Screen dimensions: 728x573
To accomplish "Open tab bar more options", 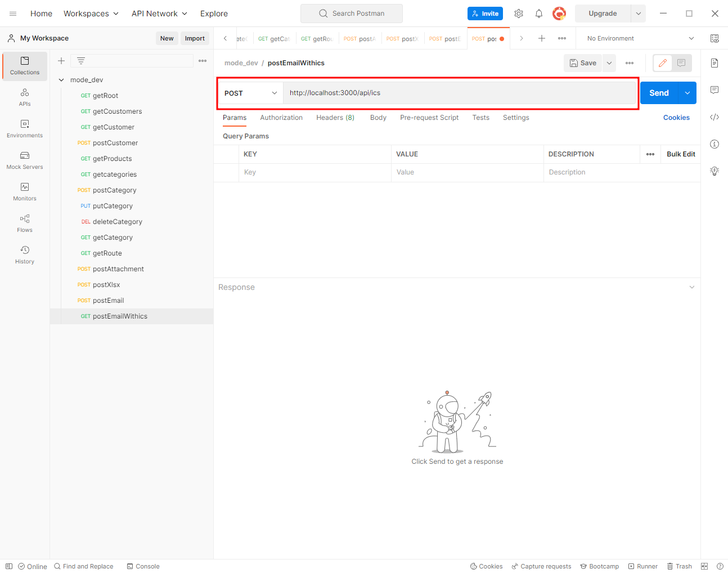I will coord(562,38).
